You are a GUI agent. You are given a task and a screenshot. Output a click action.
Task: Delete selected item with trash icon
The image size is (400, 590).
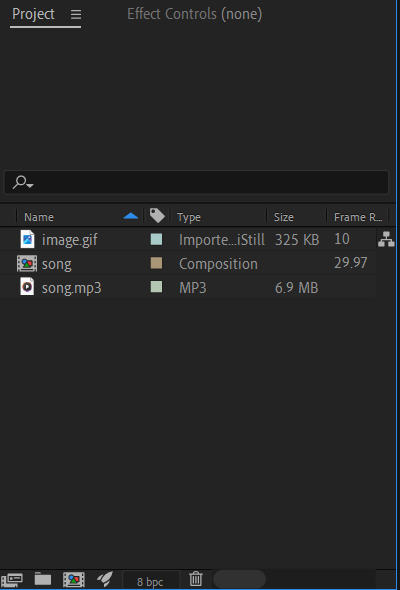pyautogui.click(x=196, y=579)
